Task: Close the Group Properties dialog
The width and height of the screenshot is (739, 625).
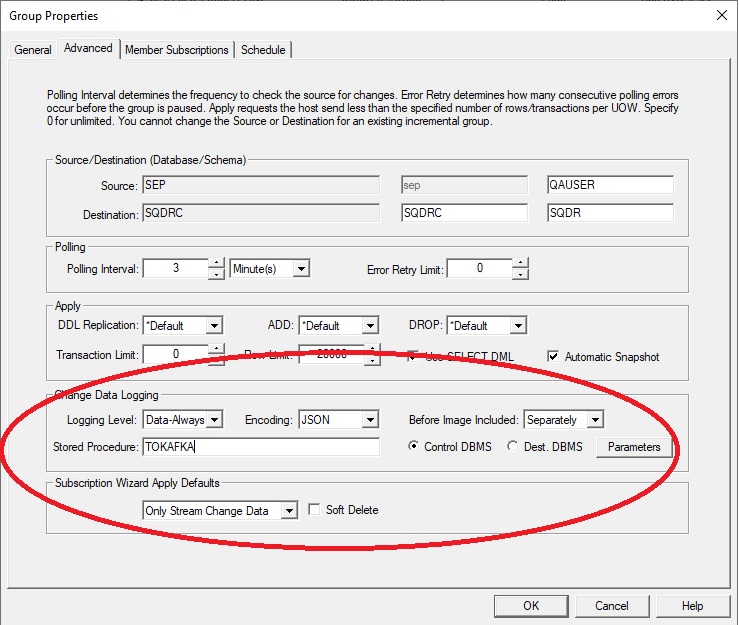Action: coord(720,15)
